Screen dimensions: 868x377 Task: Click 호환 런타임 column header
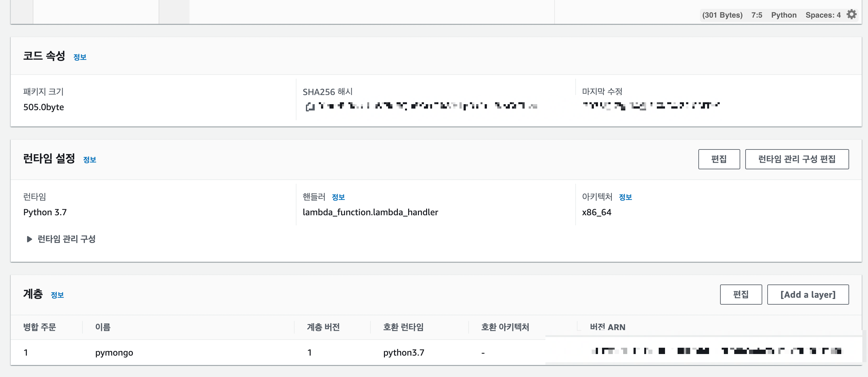pos(403,327)
